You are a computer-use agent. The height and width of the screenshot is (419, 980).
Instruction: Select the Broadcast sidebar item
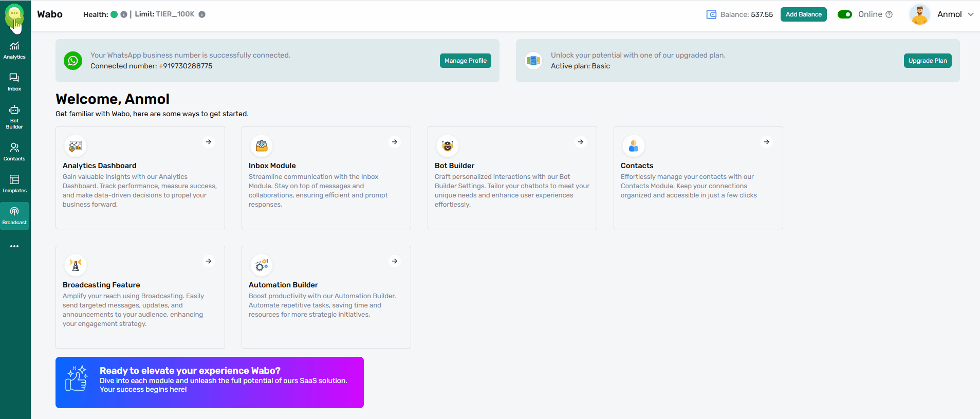pyautogui.click(x=14, y=215)
